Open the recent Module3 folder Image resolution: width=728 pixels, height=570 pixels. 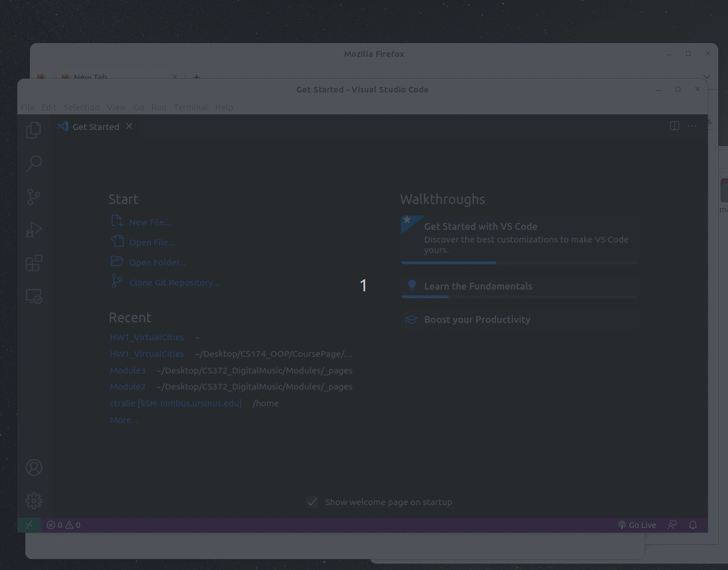point(128,371)
